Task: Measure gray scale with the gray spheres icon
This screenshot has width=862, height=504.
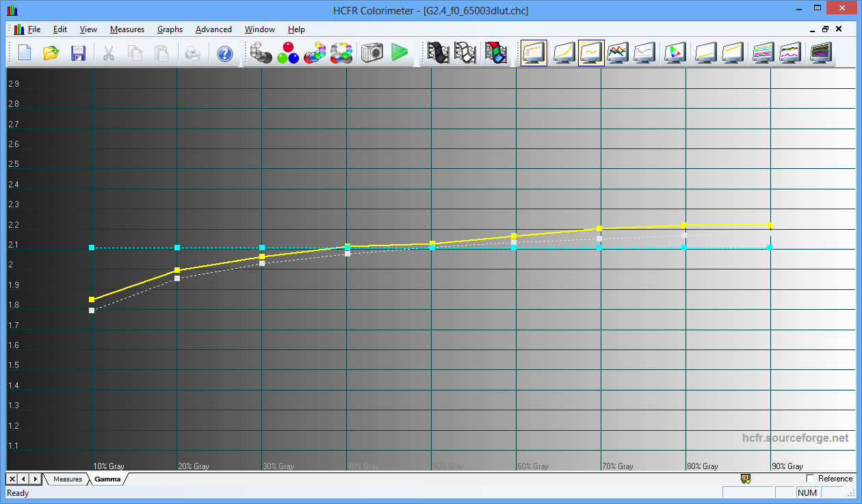Action: [261, 53]
